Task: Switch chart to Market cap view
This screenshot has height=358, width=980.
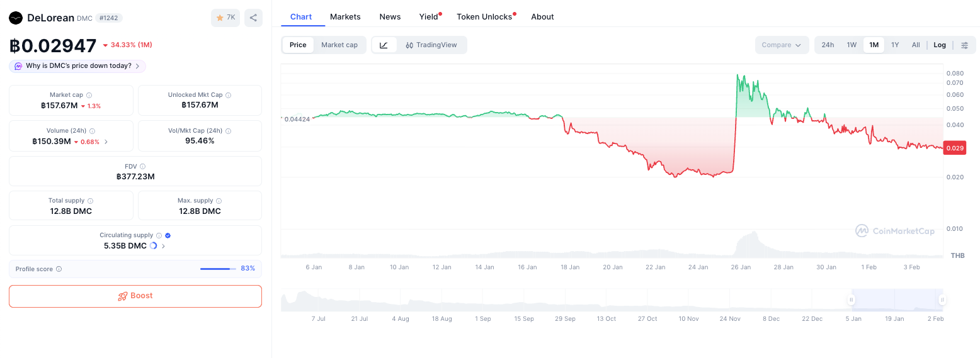Action: [x=339, y=45]
